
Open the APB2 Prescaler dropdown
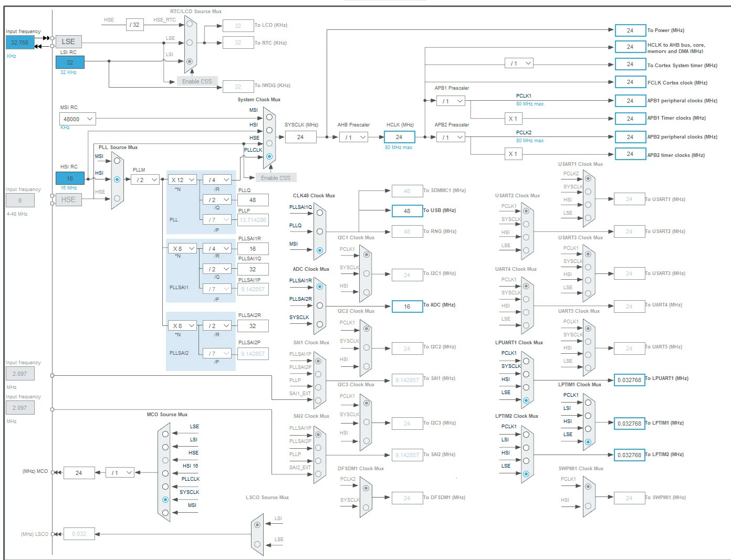tap(451, 137)
